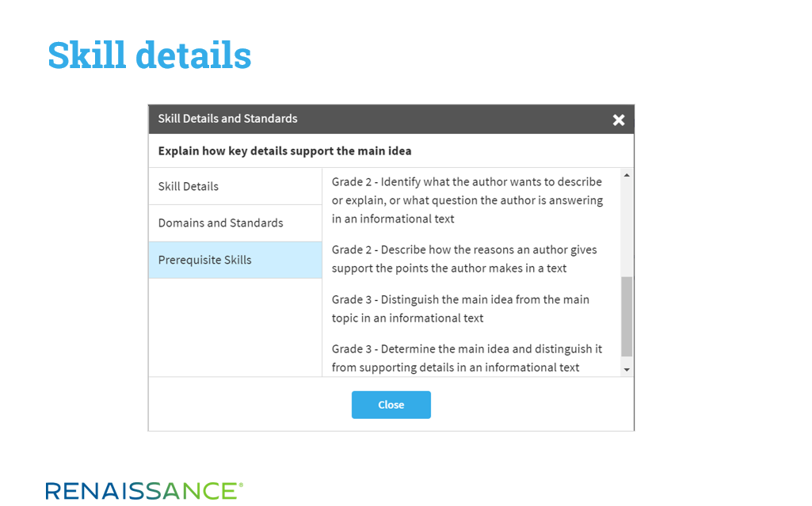This screenshot has width=812, height=506.
Task: Click empty sidebar area below Prerequisite Skills
Action: (x=235, y=327)
